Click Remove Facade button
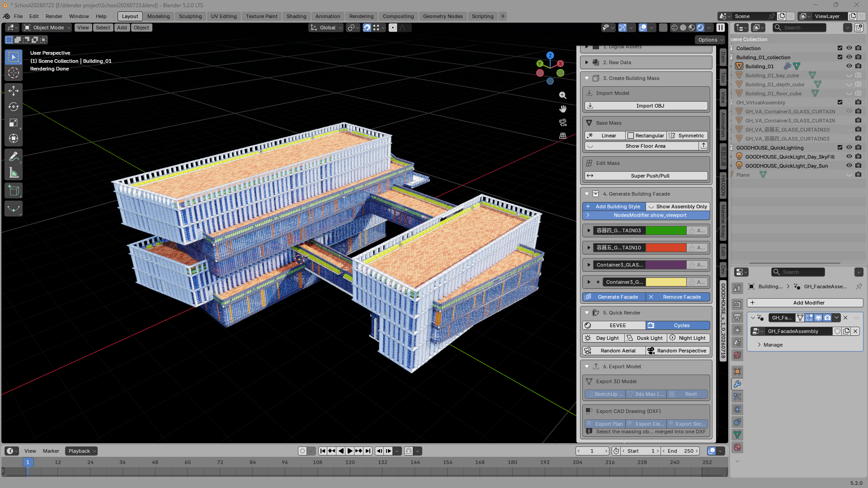Image resolution: width=868 pixels, height=488 pixels. click(x=678, y=297)
